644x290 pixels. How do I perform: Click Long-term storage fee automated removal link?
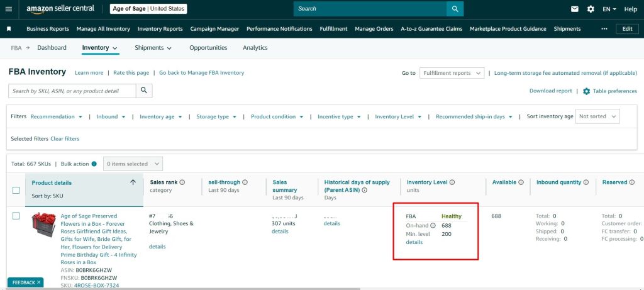tap(565, 73)
